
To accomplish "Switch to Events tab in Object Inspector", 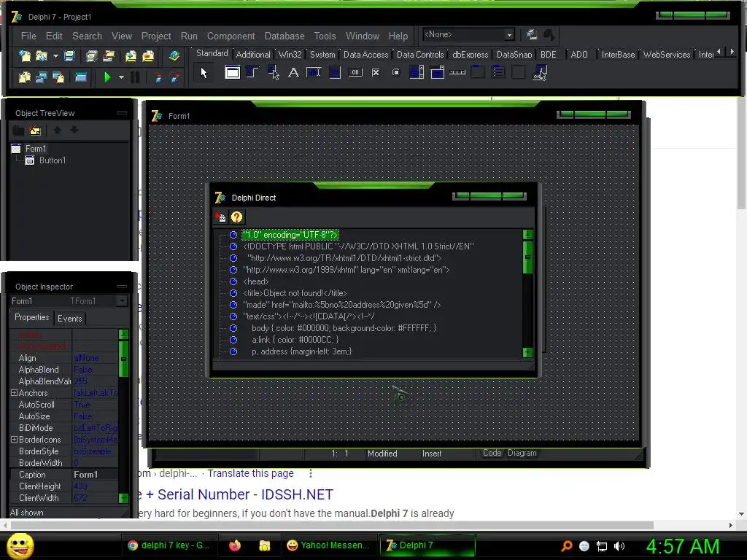I will click(69, 318).
